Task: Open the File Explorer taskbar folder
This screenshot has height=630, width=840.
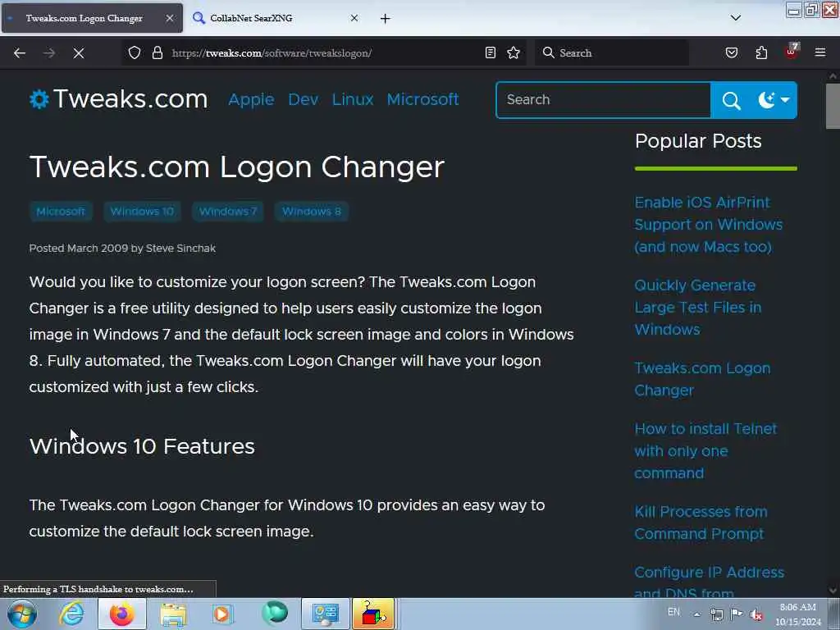Action: click(173, 614)
